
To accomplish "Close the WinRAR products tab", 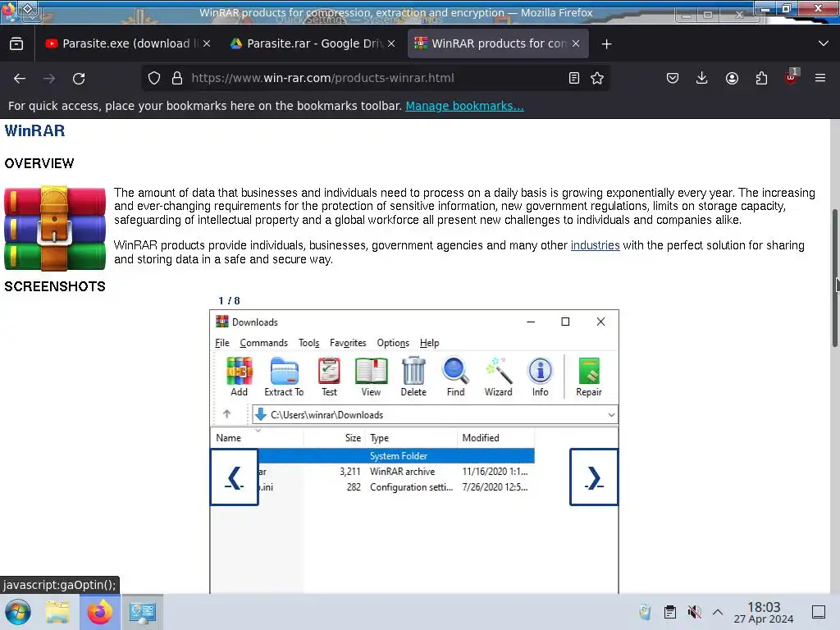I will point(576,43).
